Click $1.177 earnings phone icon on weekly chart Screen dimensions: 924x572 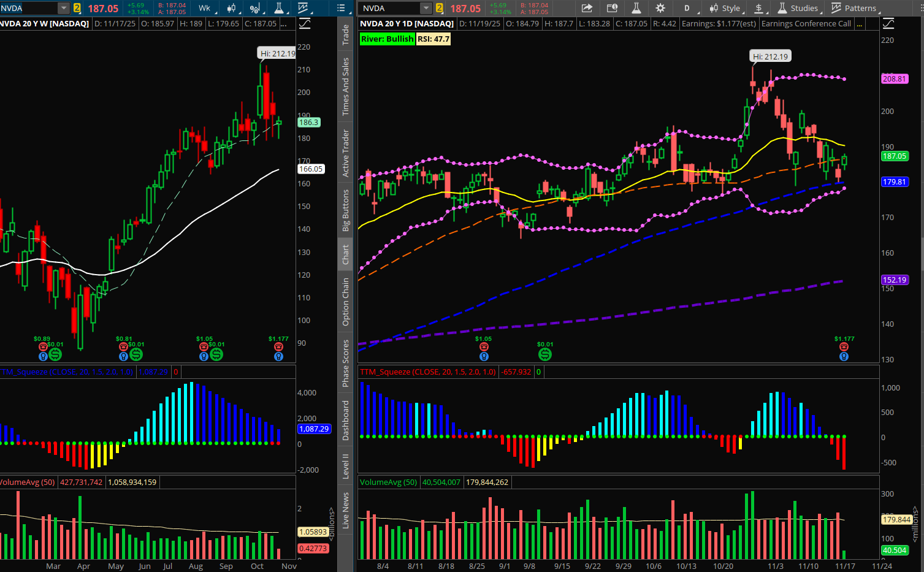coord(278,347)
